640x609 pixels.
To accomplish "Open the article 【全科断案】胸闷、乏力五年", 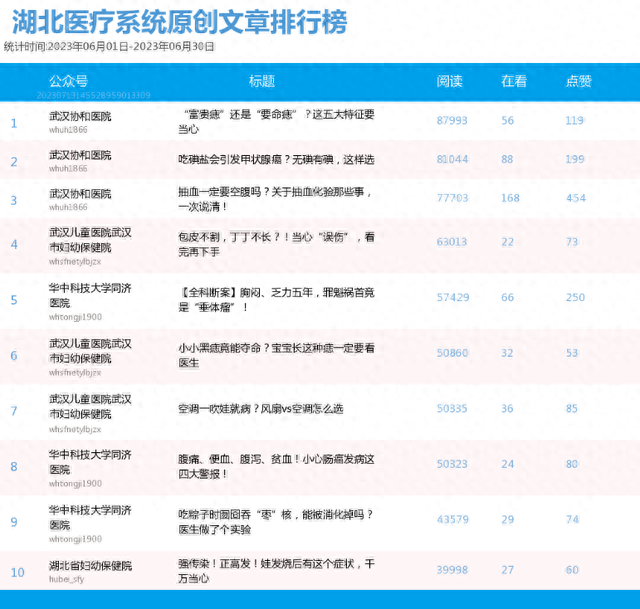I will tap(276, 300).
